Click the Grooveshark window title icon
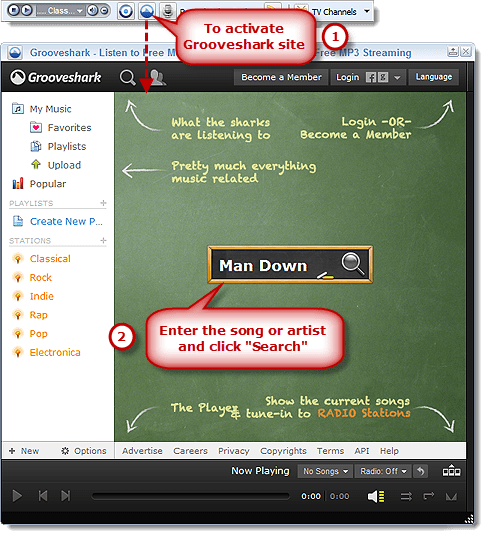The height and width of the screenshot is (555, 500). (15, 52)
